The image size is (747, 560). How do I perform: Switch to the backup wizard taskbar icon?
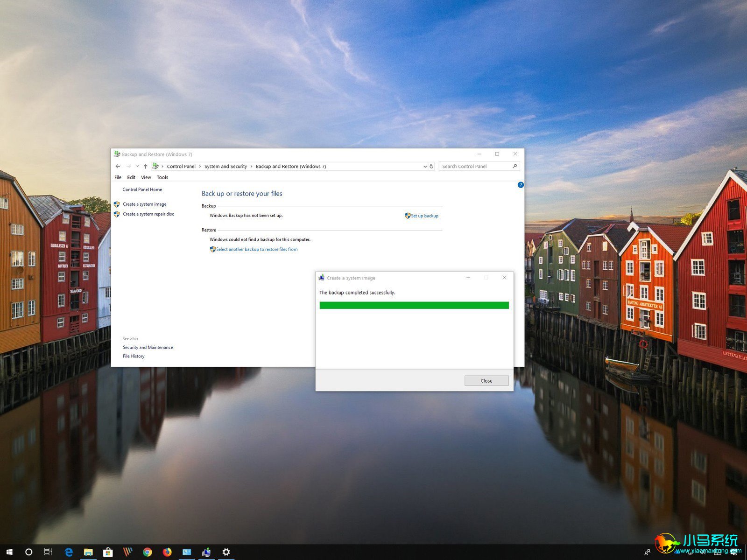(x=206, y=552)
